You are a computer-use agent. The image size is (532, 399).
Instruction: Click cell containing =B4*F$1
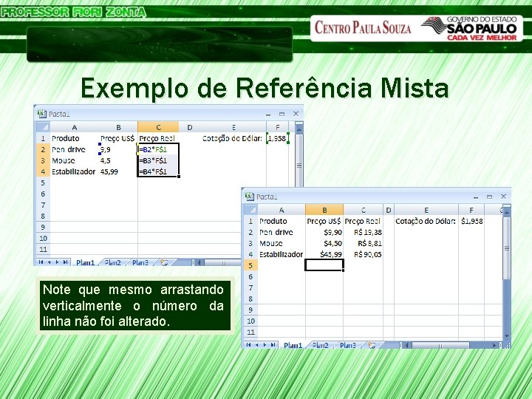[158, 171]
